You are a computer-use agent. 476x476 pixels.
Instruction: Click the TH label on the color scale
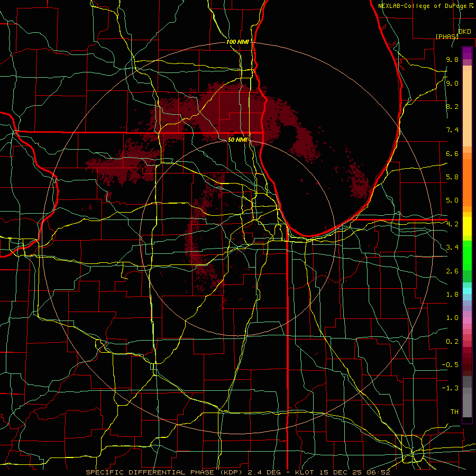(x=454, y=412)
